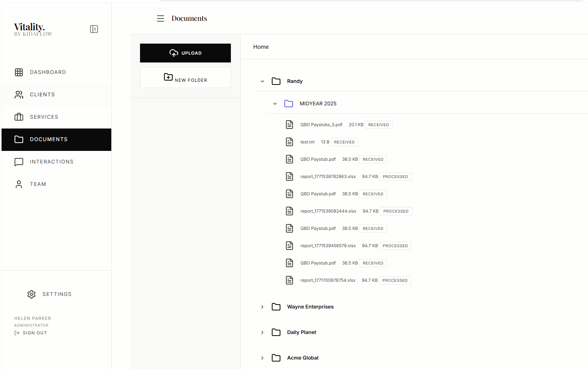Expand the Daily Planet folder
Image resolution: width=588 pixels, height=369 pixels.
point(262,332)
